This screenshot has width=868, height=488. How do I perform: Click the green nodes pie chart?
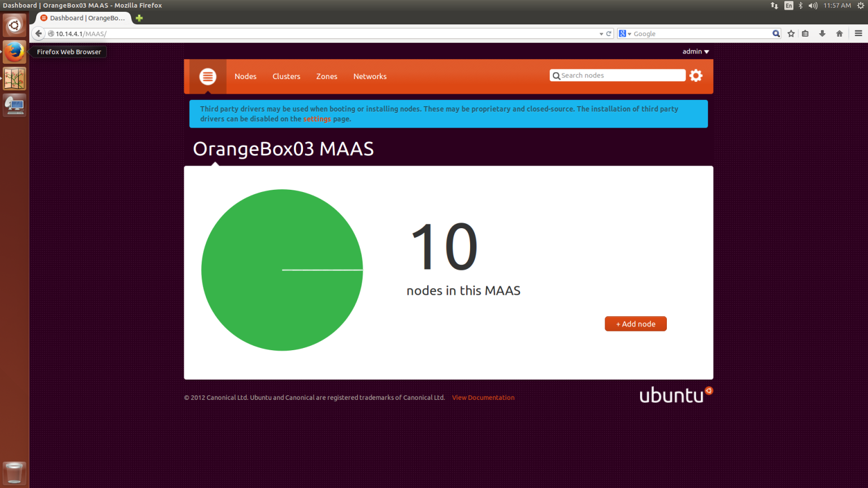point(281,270)
